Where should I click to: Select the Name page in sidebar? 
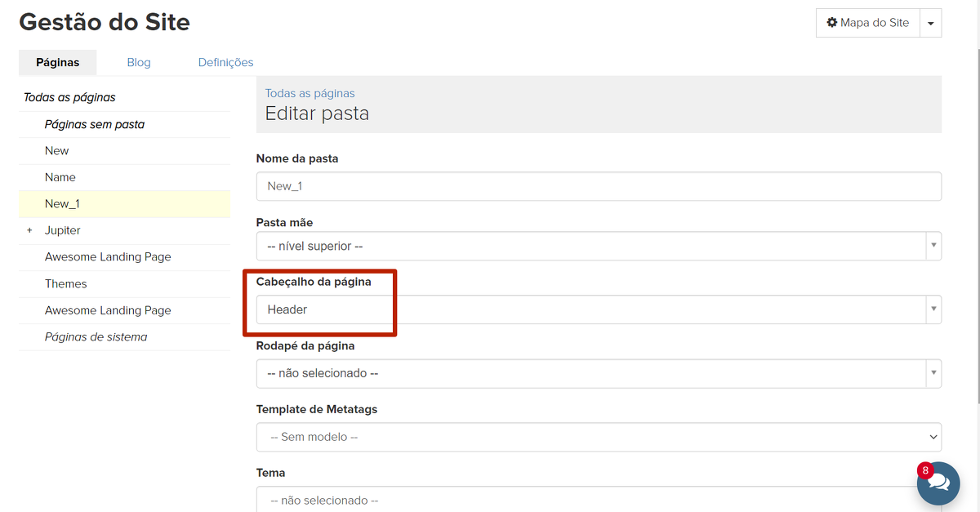click(60, 177)
